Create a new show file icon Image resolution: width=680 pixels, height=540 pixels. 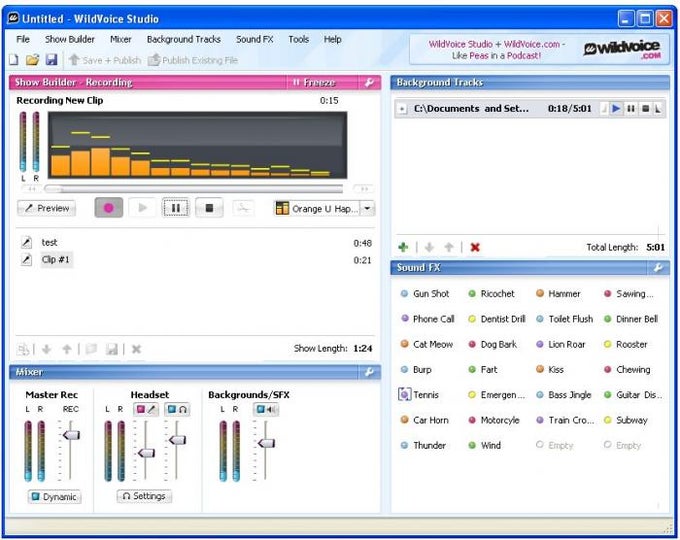click(x=14, y=60)
